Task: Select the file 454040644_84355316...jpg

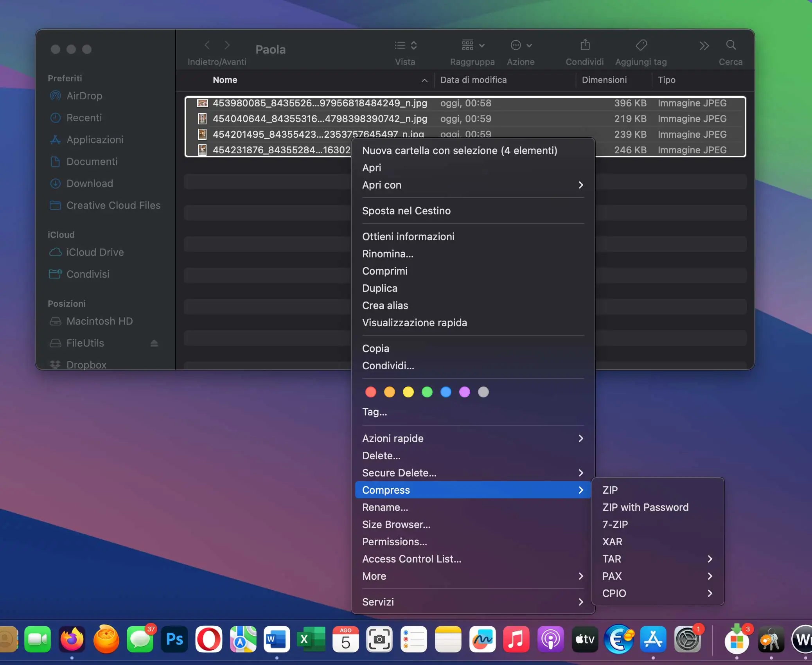Action: point(320,119)
